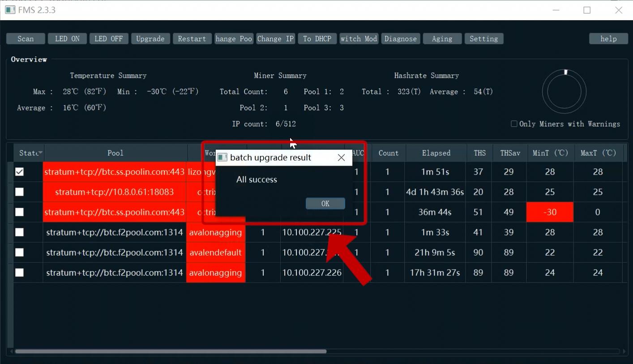633x364 pixels.
Task: Open the Upgrade function
Action: pos(150,39)
